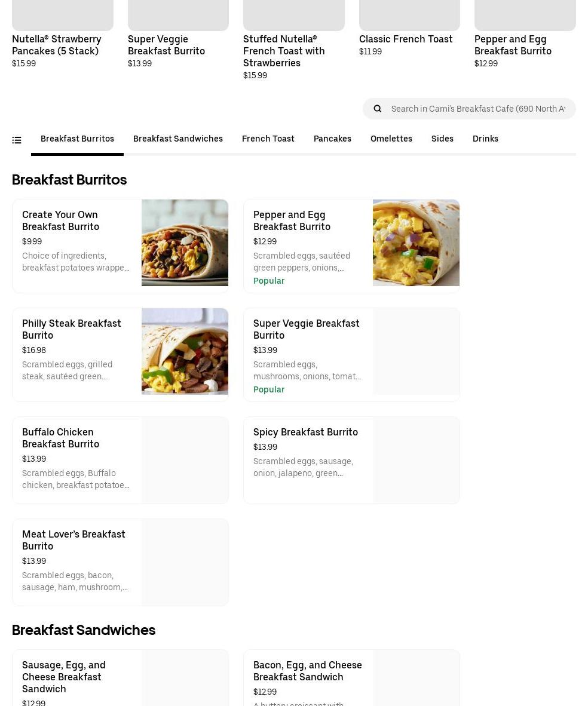The height and width of the screenshot is (706, 588).
Task: Choose the Spicy Breakfast Burrito item
Action: pos(305,432)
